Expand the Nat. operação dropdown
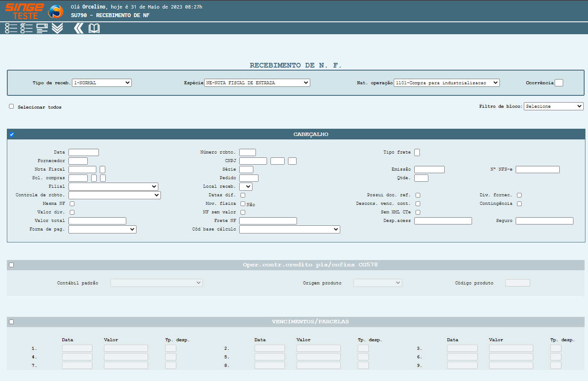This screenshot has height=381, width=588. coord(446,83)
